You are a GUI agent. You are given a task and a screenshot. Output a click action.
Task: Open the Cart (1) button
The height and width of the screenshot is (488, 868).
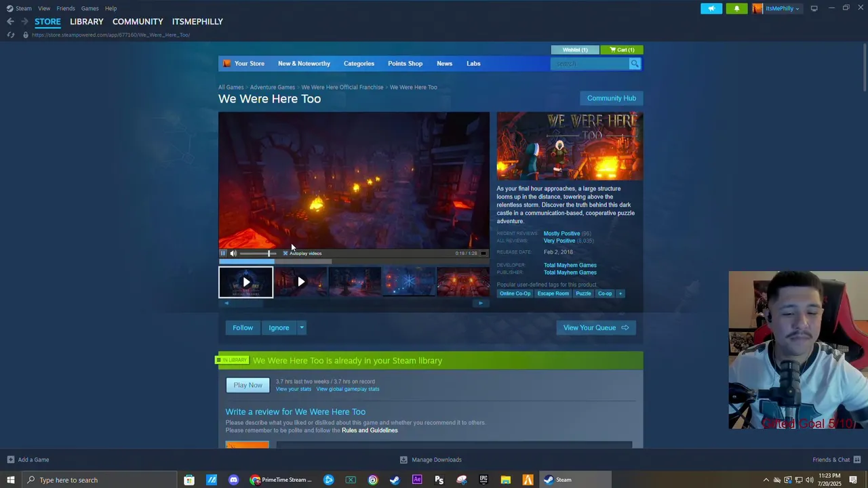point(622,49)
